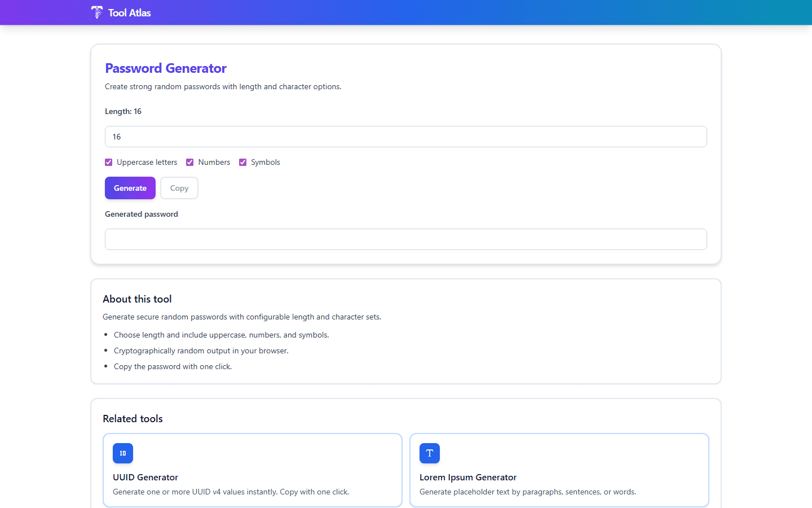
Task: Toggle the Symbols checkbox
Action: coord(242,162)
